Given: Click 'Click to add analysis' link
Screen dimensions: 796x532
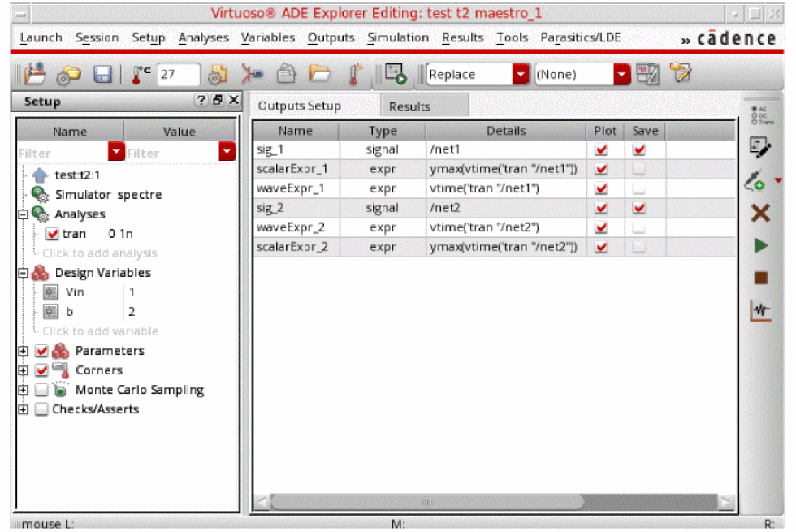Looking at the screenshot, I should [x=99, y=253].
